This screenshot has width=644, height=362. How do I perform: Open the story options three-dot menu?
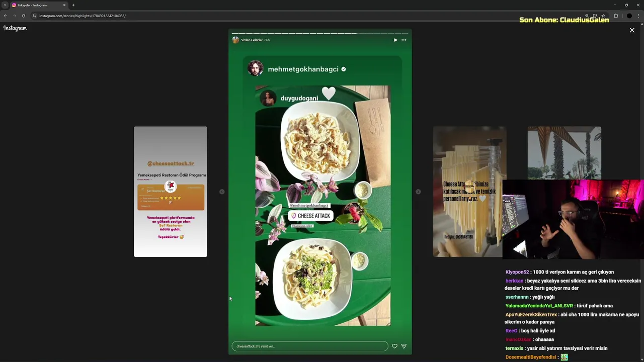coord(404,40)
